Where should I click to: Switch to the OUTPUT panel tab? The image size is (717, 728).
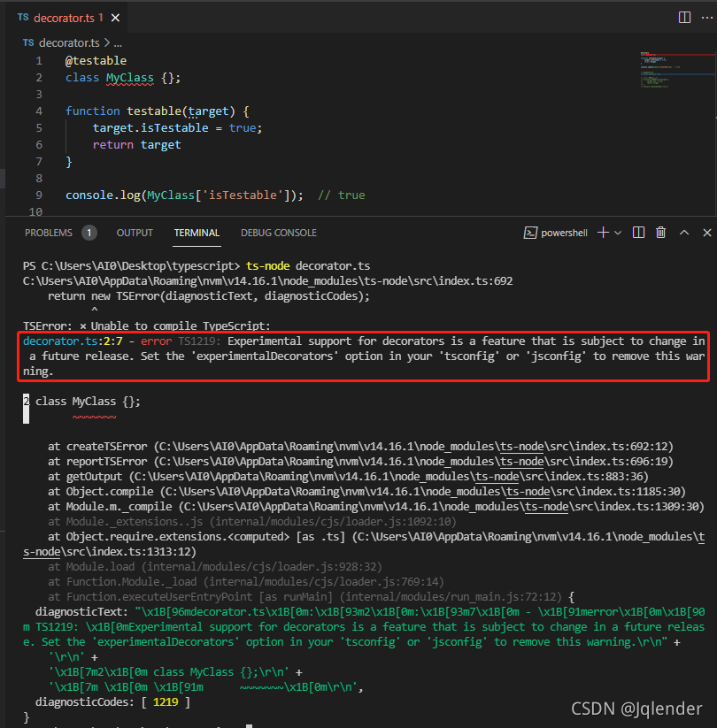click(x=135, y=233)
